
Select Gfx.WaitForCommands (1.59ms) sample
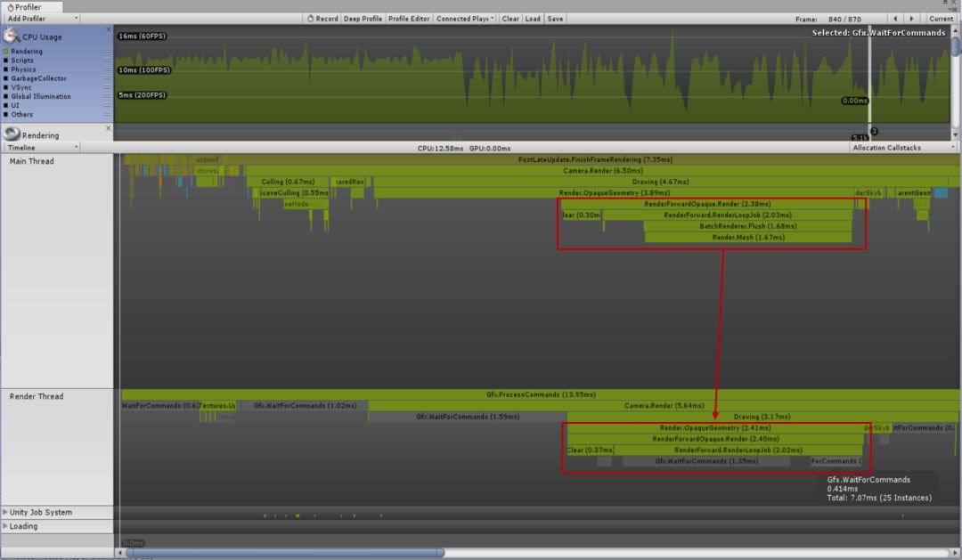pos(468,417)
